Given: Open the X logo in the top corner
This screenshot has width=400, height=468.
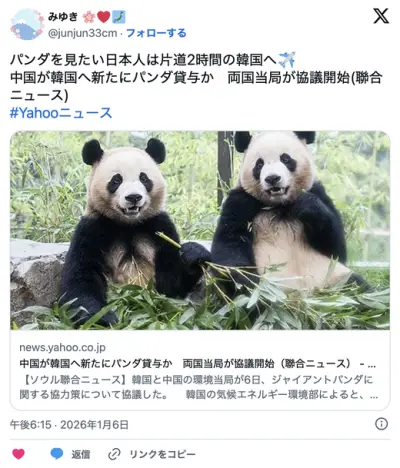Looking at the screenshot, I should pos(381,16).
